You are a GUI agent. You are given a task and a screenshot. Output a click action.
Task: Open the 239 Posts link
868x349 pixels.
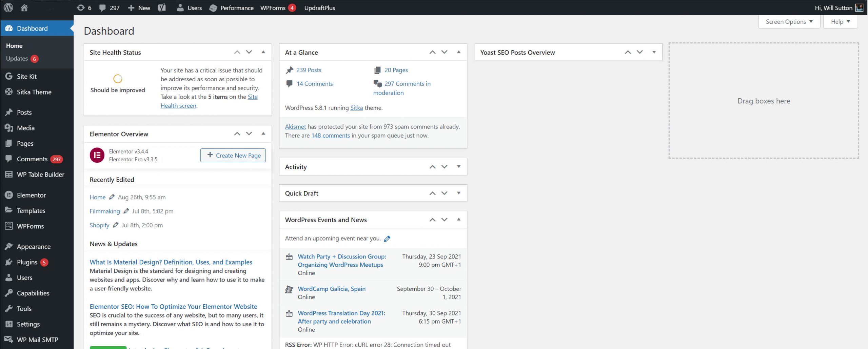(x=309, y=70)
